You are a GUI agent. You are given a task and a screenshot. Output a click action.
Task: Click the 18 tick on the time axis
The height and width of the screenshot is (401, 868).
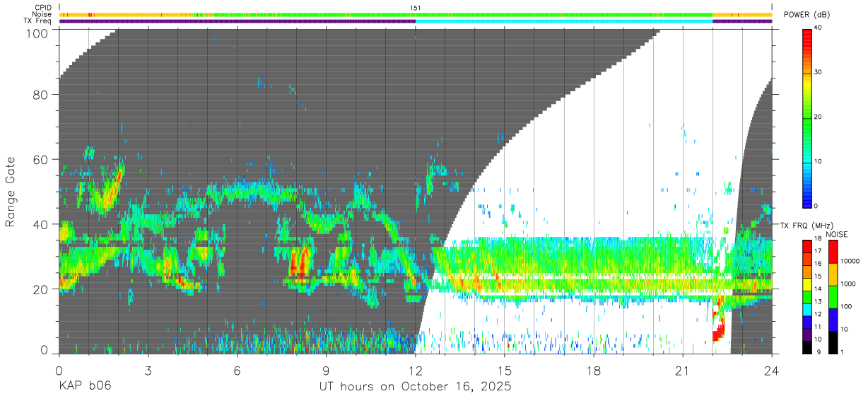click(x=594, y=370)
